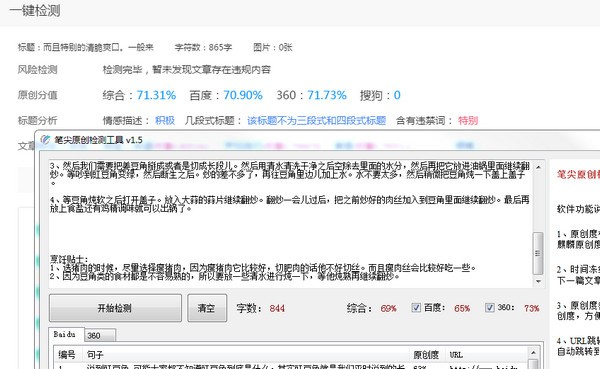Click the 综合 71.31% score value
Viewport: 600px width, 369px height.
click(157, 95)
